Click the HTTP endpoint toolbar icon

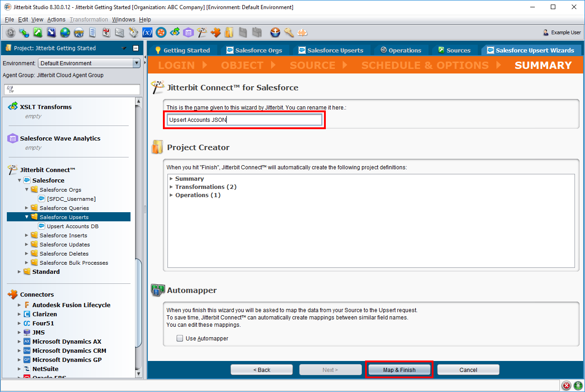(x=78, y=32)
